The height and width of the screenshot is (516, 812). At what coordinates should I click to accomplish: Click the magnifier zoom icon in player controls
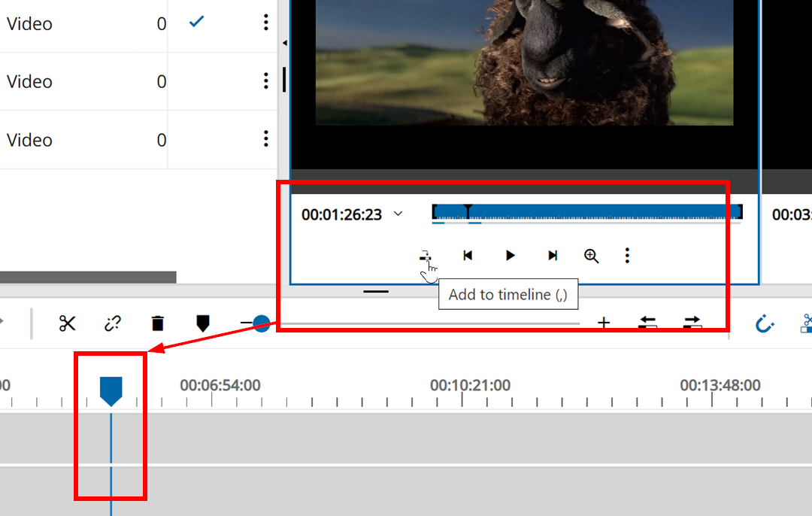592,256
